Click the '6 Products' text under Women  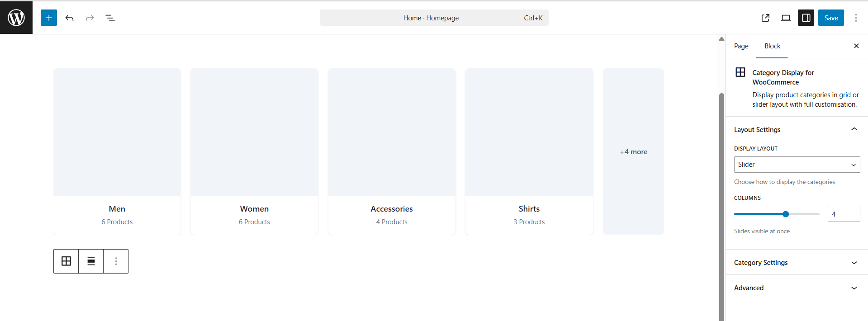(x=254, y=222)
